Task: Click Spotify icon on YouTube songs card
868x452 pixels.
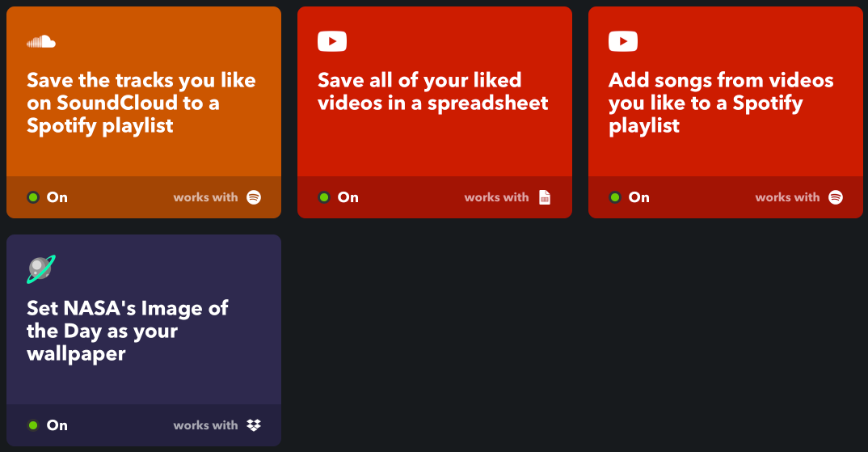Action: [x=836, y=197]
